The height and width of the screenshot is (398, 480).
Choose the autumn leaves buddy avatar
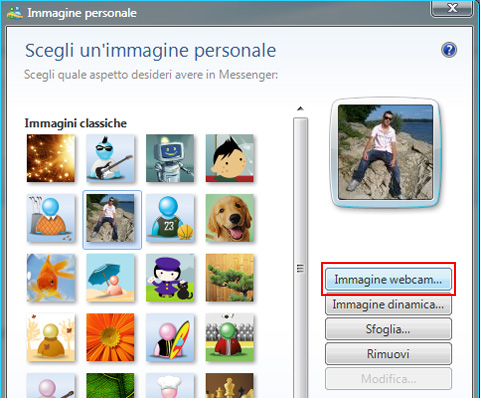click(x=51, y=337)
